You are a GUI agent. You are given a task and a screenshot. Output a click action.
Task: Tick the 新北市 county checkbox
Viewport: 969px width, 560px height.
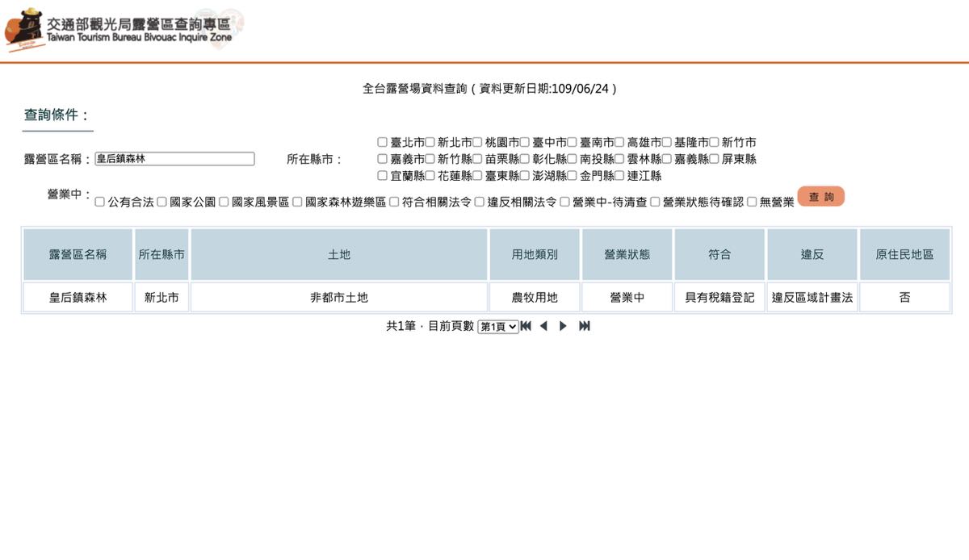click(x=430, y=142)
